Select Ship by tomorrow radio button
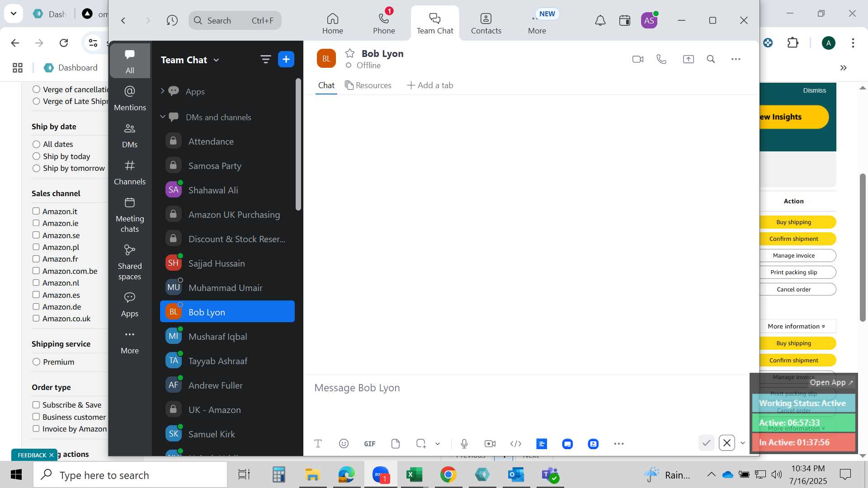The image size is (868, 488). [x=37, y=168]
